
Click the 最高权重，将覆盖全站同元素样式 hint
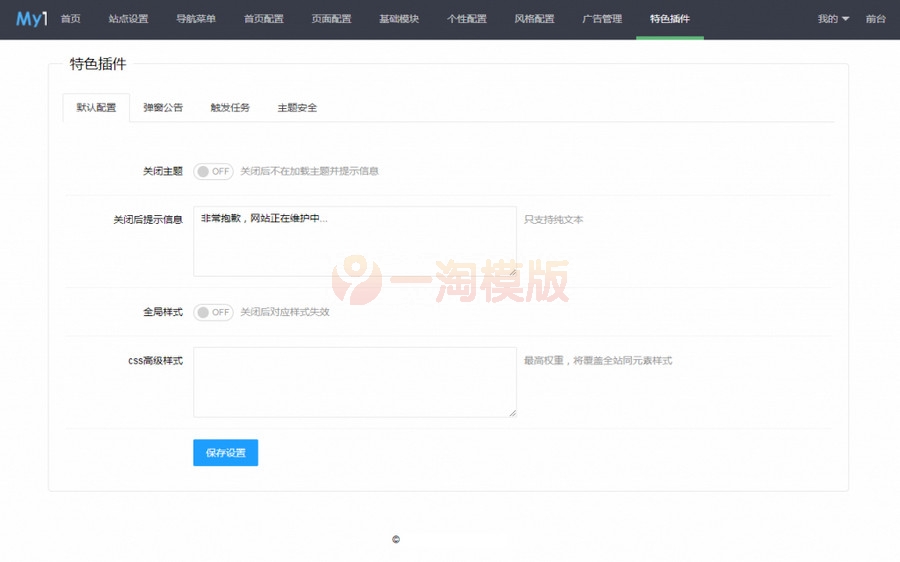coord(598,361)
